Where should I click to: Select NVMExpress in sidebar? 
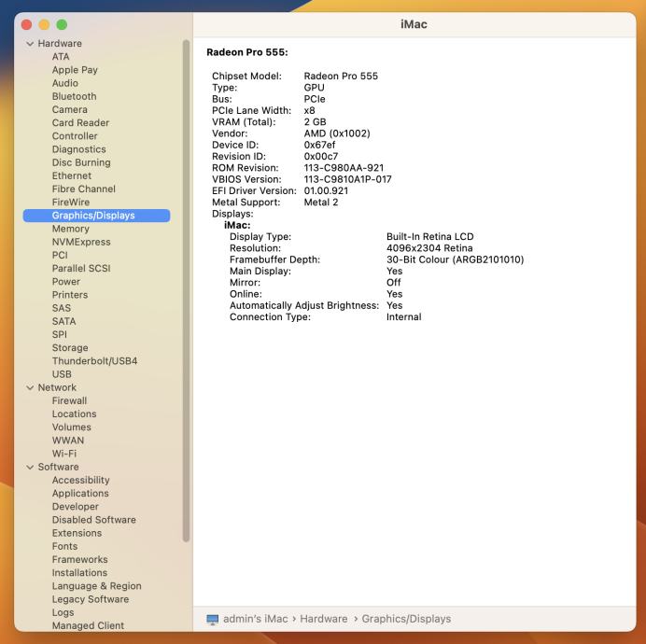81,242
